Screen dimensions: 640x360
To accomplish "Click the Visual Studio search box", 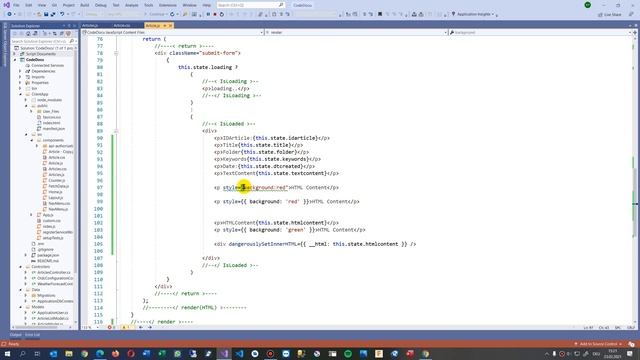I will tap(250, 5).
